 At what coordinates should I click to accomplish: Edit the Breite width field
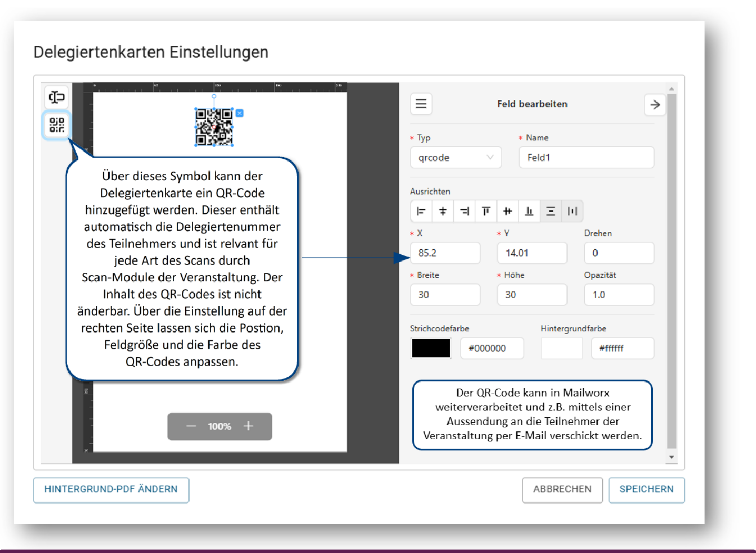445,295
